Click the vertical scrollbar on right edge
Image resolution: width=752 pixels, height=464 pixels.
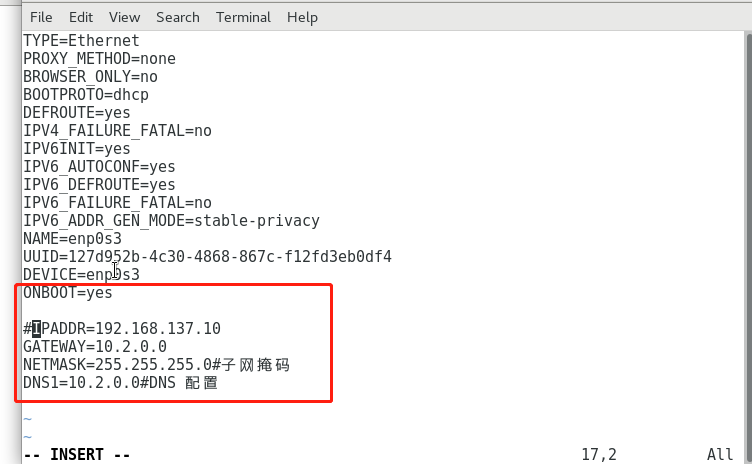(748, 240)
